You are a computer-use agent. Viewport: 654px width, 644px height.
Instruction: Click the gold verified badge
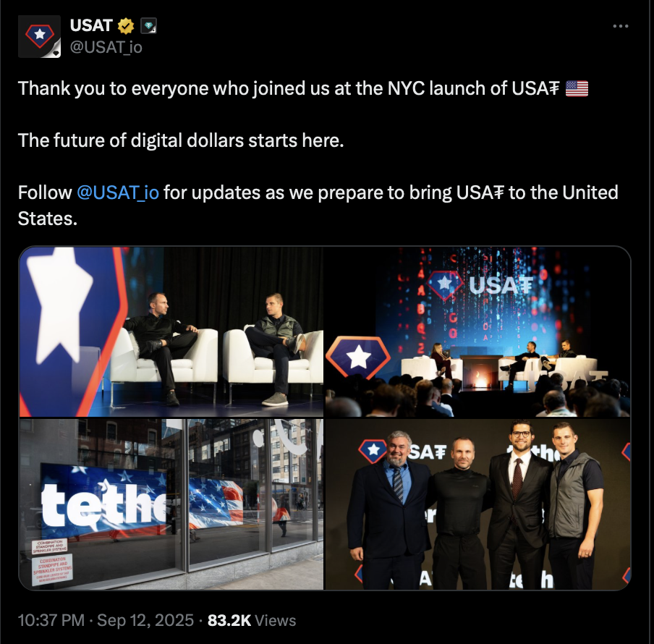pyautogui.click(x=126, y=26)
